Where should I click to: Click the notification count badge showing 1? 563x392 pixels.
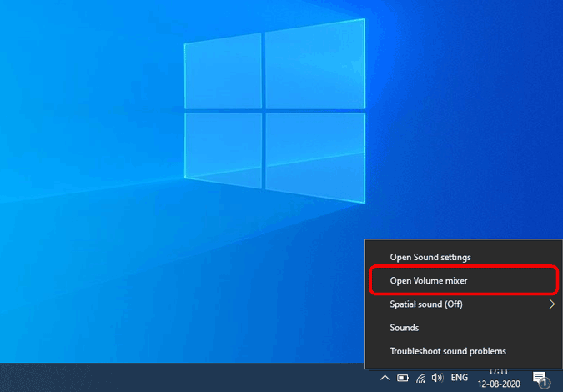coord(545,382)
